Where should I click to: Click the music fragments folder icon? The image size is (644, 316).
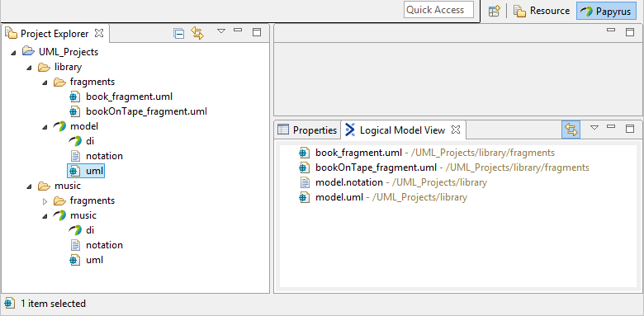[x=59, y=200]
